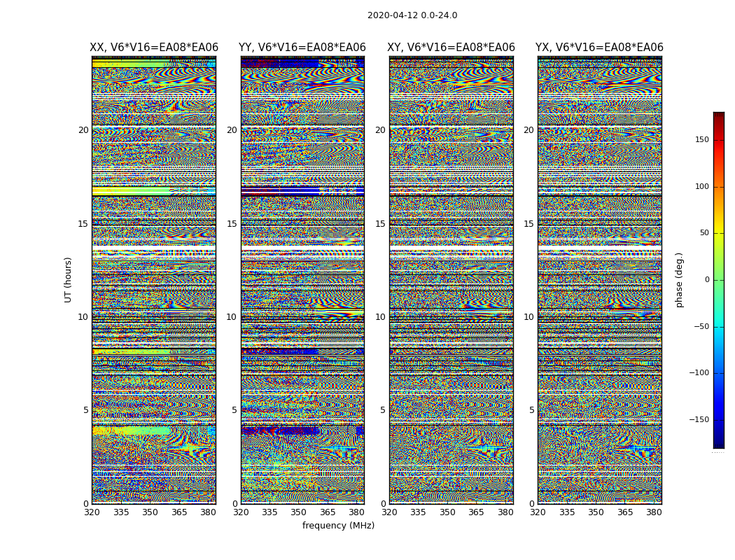The width and height of the screenshot is (735, 560).
Task: Click the 5 hour tick beside XX panel
Action: [x=86, y=410]
